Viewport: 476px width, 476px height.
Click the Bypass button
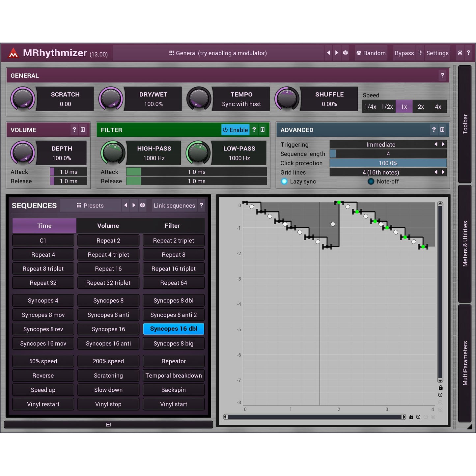[x=404, y=53]
